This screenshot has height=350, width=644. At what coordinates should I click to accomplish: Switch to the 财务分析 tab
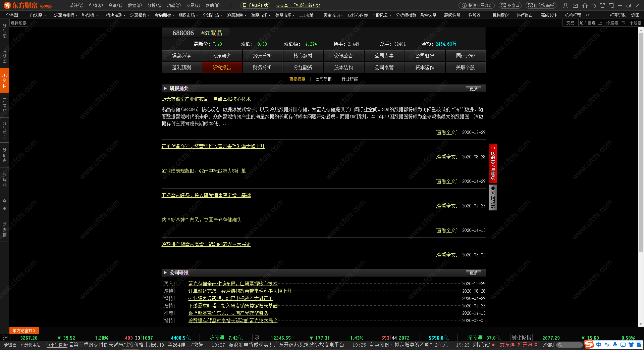coord(262,67)
